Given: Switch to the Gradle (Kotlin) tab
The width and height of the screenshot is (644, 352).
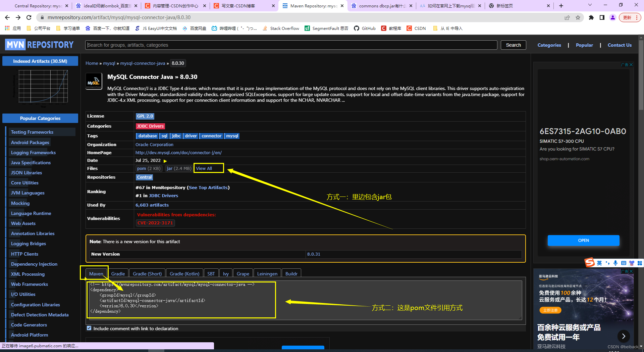Looking at the screenshot, I should (x=184, y=273).
